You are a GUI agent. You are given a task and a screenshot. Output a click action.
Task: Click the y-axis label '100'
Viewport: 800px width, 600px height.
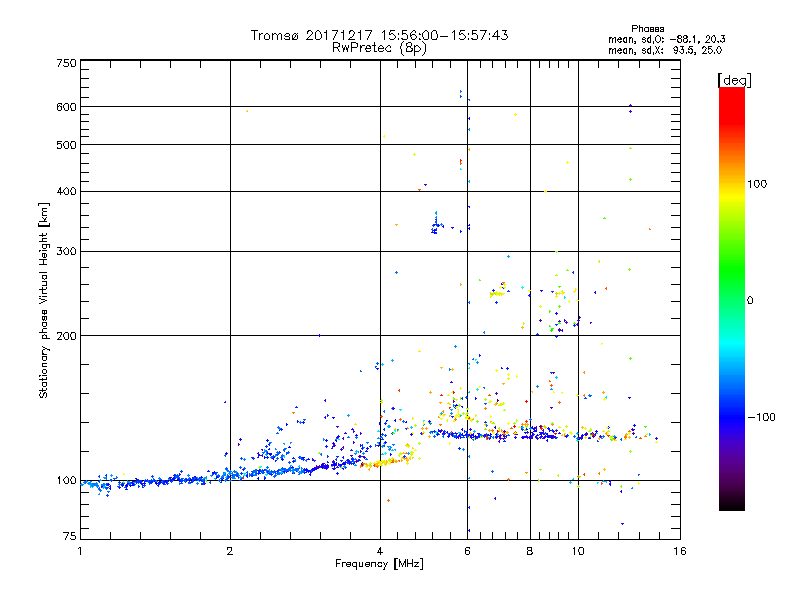coord(66,481)
